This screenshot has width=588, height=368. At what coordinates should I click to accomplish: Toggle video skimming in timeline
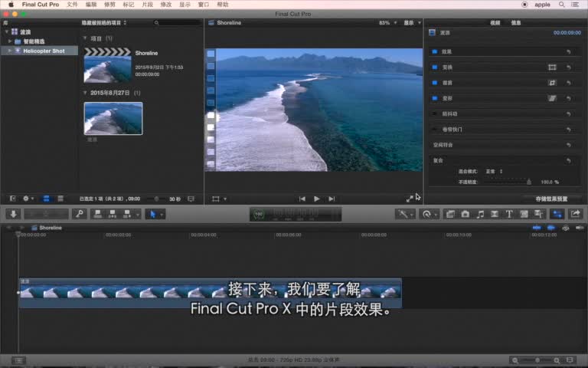(x=537, y=228)
